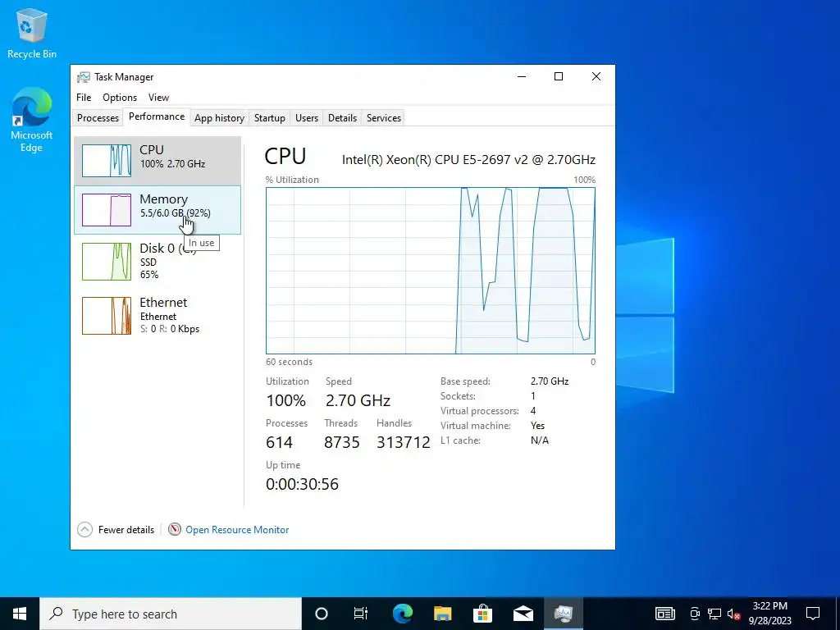Click the Base speed 2.70 GHz value
Image resolution: width=840 pixels, height=630 pixels.
550,381
